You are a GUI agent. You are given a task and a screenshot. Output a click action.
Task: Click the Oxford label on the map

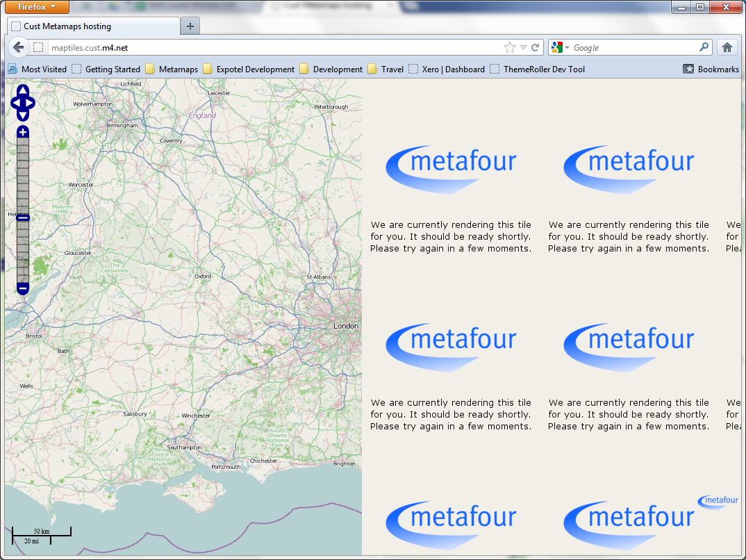pyautogui.click(x=203, y=276)
